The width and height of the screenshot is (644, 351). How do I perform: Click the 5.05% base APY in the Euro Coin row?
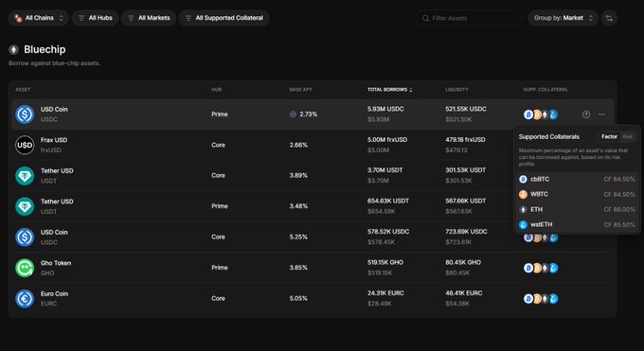(298, 299)
